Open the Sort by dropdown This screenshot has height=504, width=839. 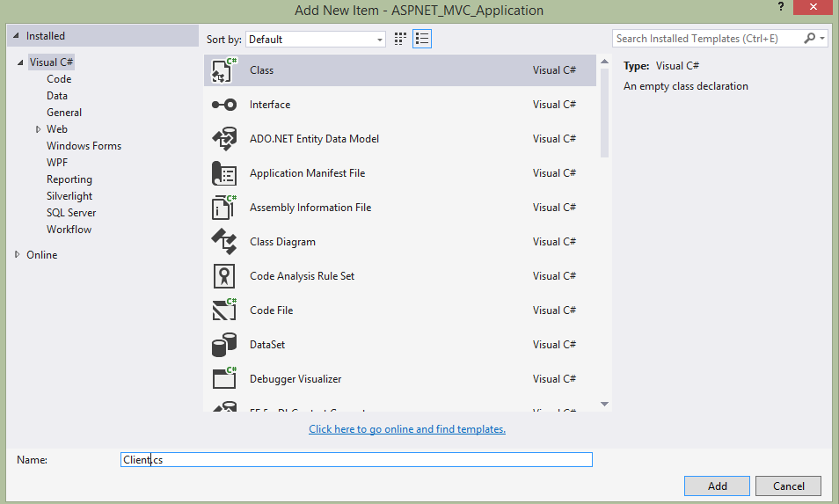point(316,40)
